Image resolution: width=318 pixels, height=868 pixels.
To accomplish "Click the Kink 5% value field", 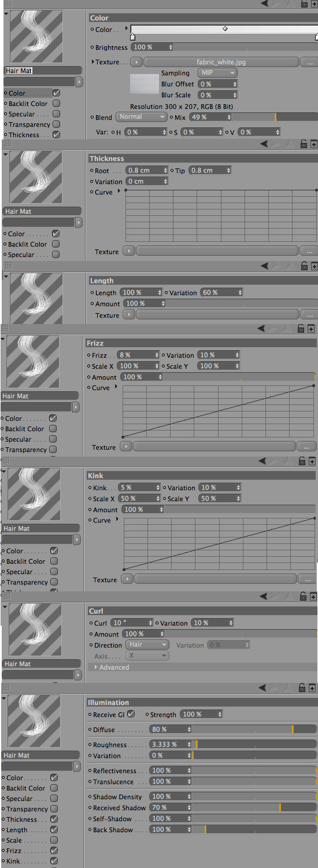I will (x=139, y=487).
